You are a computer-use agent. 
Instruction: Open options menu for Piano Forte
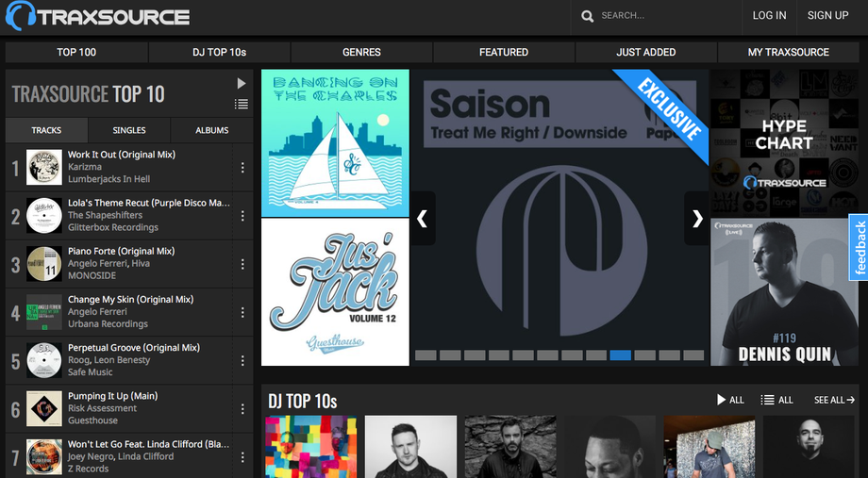click(242, 264)
